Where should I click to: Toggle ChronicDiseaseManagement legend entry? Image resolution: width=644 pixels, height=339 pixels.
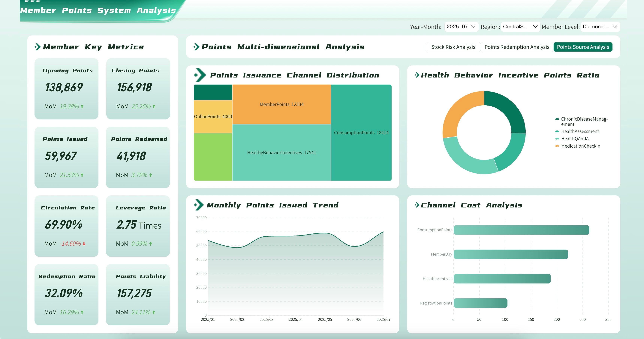(581, 121)
